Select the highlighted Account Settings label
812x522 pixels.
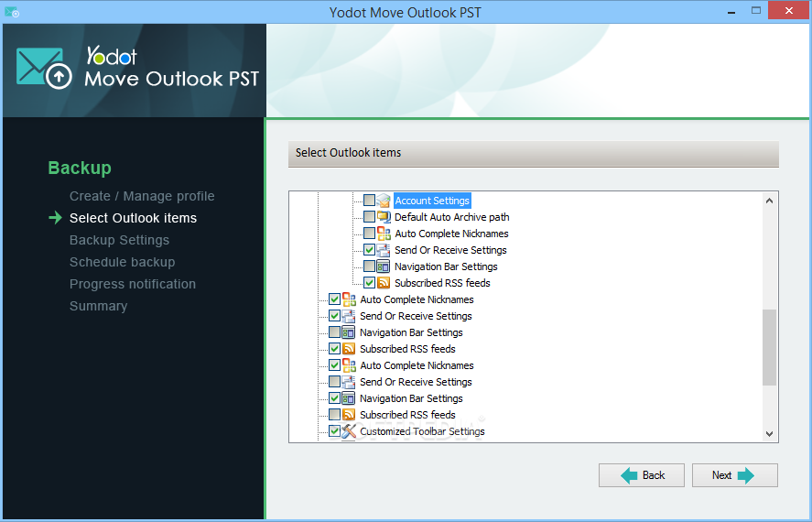point(432,201)
